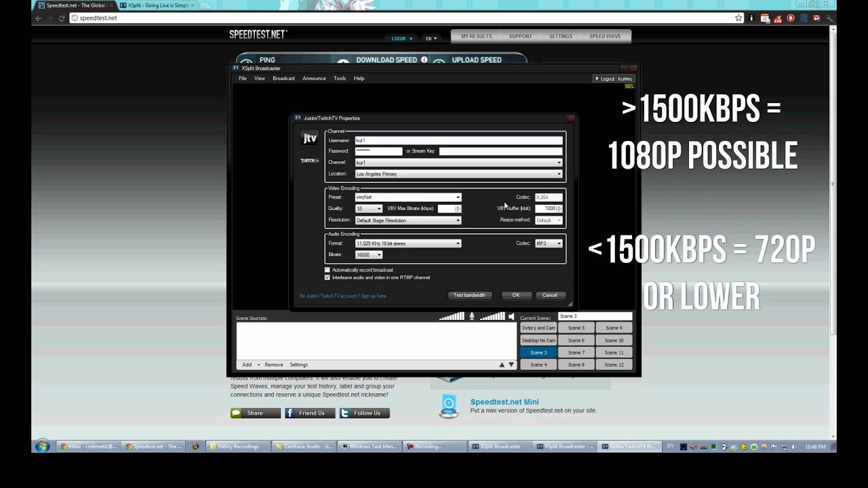The width and height of the screenshot is (868, 488).
Task: Click the Twitter Follow Us button
Action: [x=365, y=413]
